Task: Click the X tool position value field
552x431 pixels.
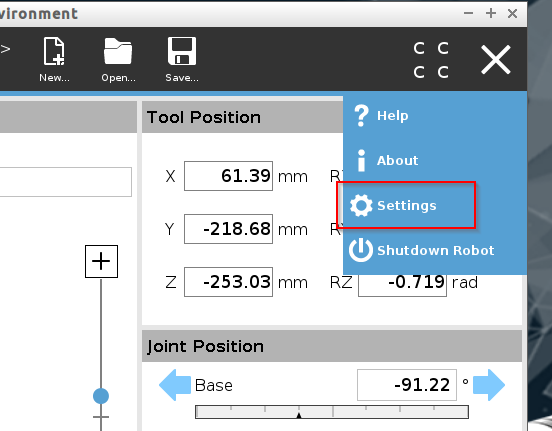Action: pos(228,176)
